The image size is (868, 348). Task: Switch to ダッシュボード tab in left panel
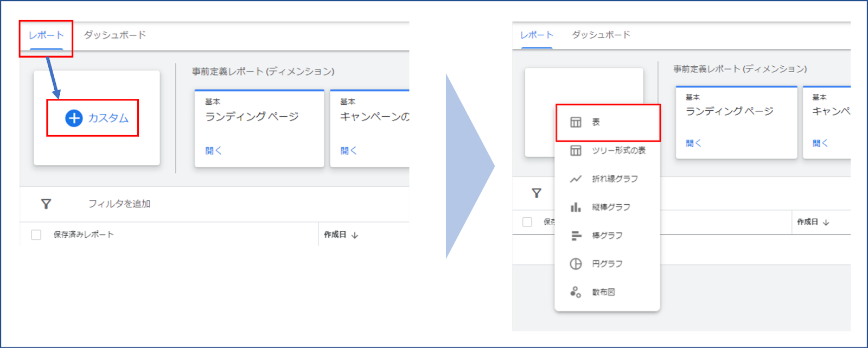pos(114,35)
